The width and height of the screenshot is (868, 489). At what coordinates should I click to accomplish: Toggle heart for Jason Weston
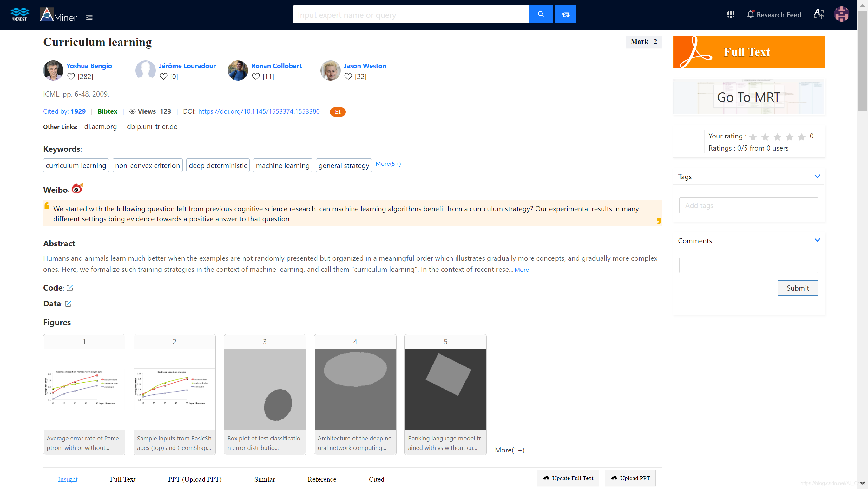click(348, 76)
